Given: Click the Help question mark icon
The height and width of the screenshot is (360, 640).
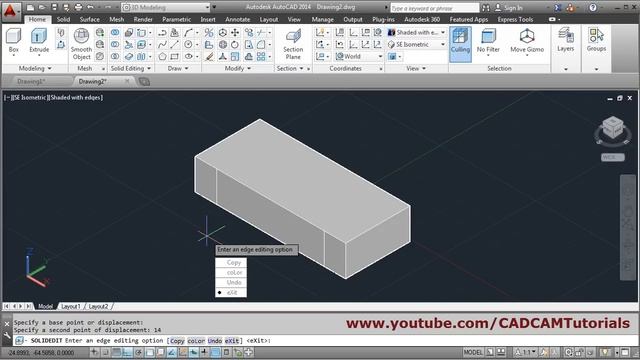Looking at the screenshot, I should (593, 7).
